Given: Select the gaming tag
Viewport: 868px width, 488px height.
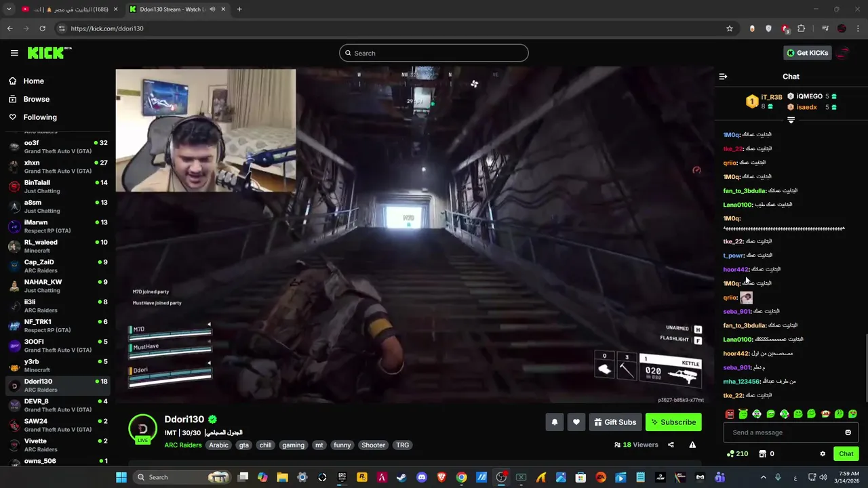Looking at the screenshot, I should point(294,445).
